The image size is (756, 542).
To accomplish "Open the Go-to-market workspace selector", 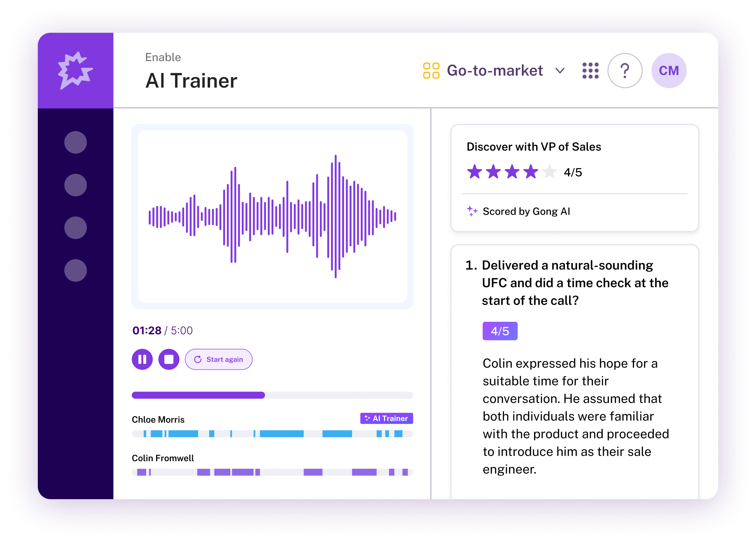I will click(x=495, y=71).
